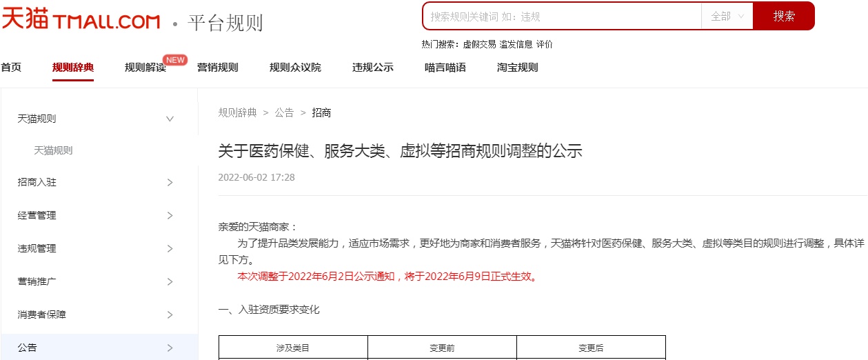The height and width of the screenshot is (360, 868).
Task: Click the Tmall.com logo
Action: [81, 19]
